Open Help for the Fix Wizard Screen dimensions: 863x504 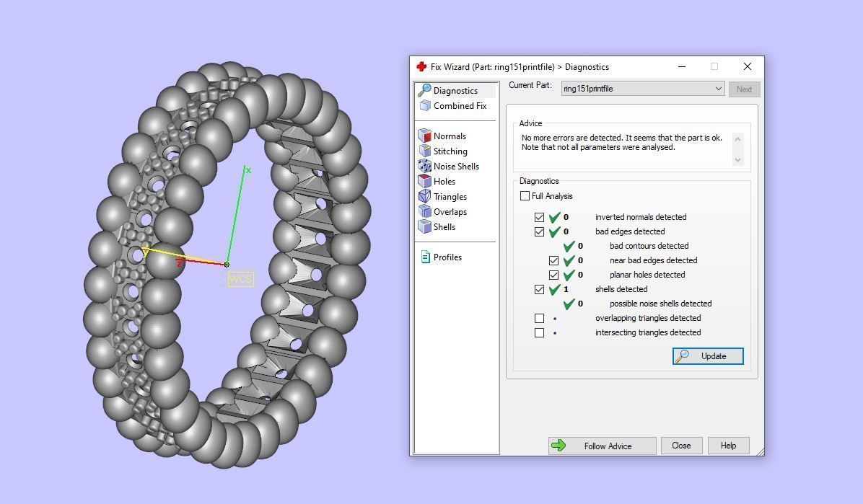point(728,446)
